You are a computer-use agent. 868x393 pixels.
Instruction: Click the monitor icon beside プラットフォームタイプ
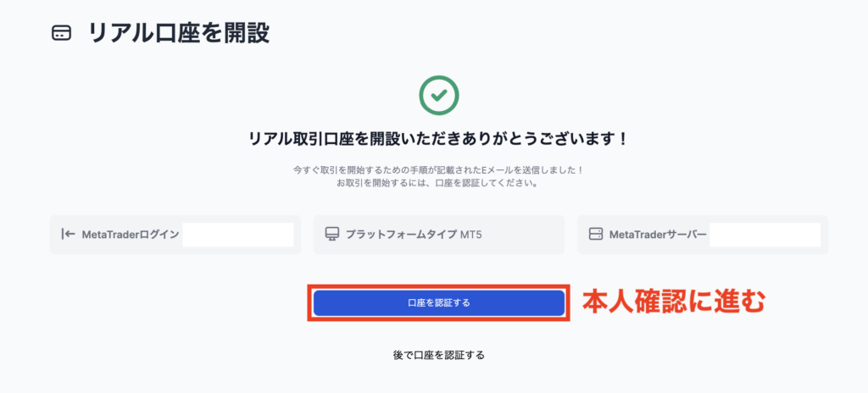pos(331,234)
